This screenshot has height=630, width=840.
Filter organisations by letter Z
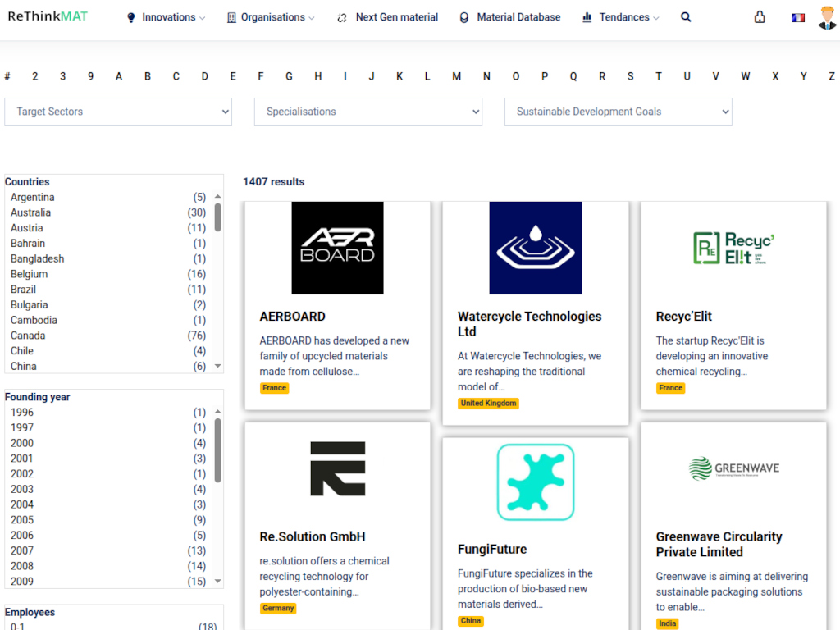(832, 76)
